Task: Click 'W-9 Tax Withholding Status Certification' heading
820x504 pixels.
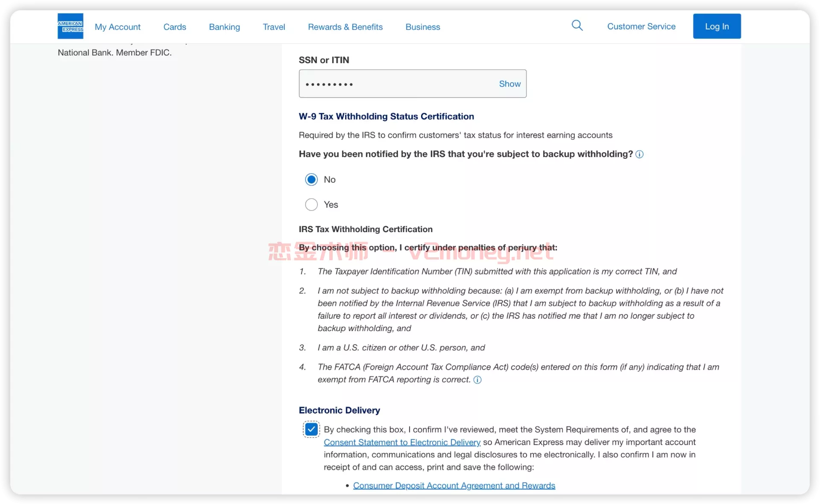Action: (x=386, y=117)
